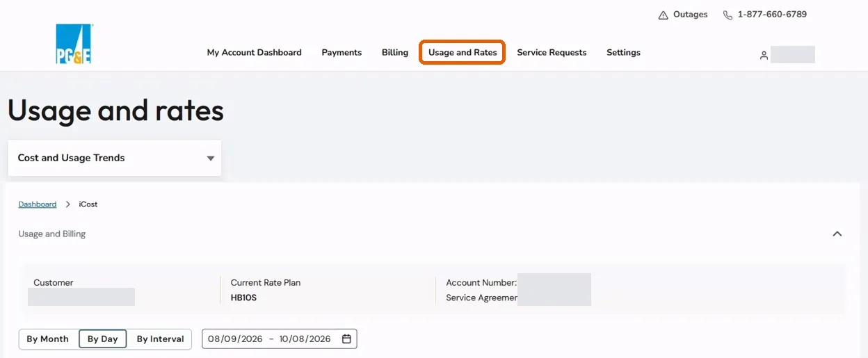The image size is (868, 358).
Task: Click the Dashboard breadcrumb link
Action: coord(38,204)
